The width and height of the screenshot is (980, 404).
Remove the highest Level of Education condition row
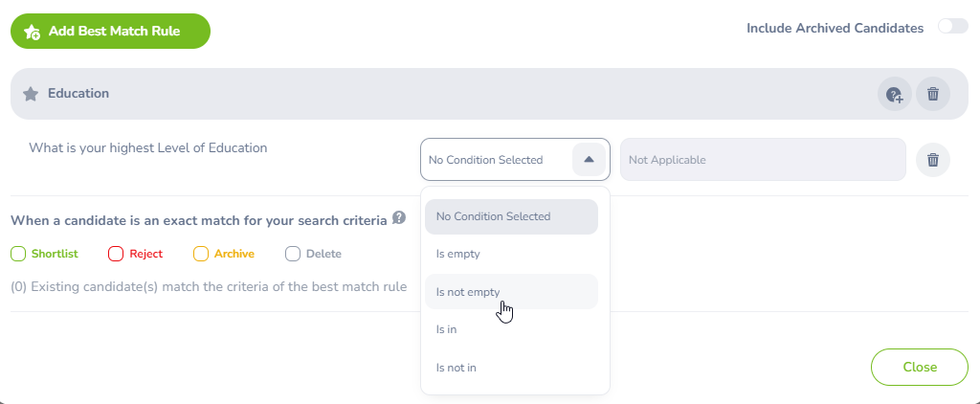click(x=933, y=160)
